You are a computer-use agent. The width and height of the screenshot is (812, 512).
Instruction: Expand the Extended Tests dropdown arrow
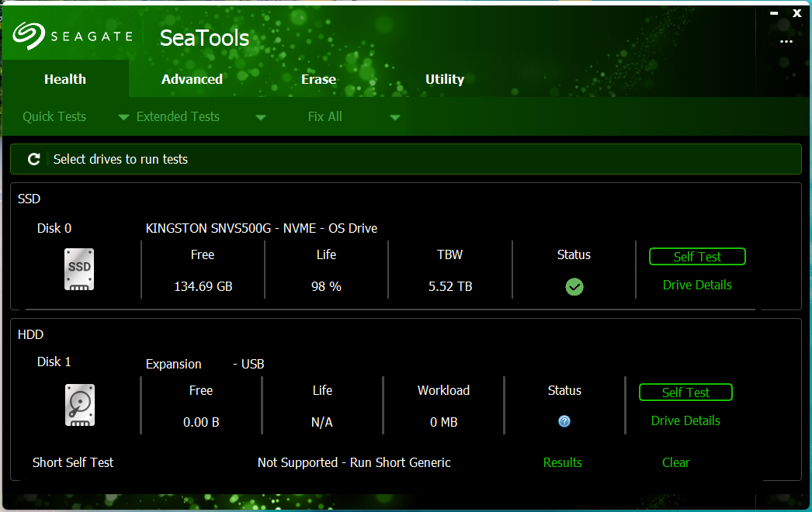(x=261, y=117)
